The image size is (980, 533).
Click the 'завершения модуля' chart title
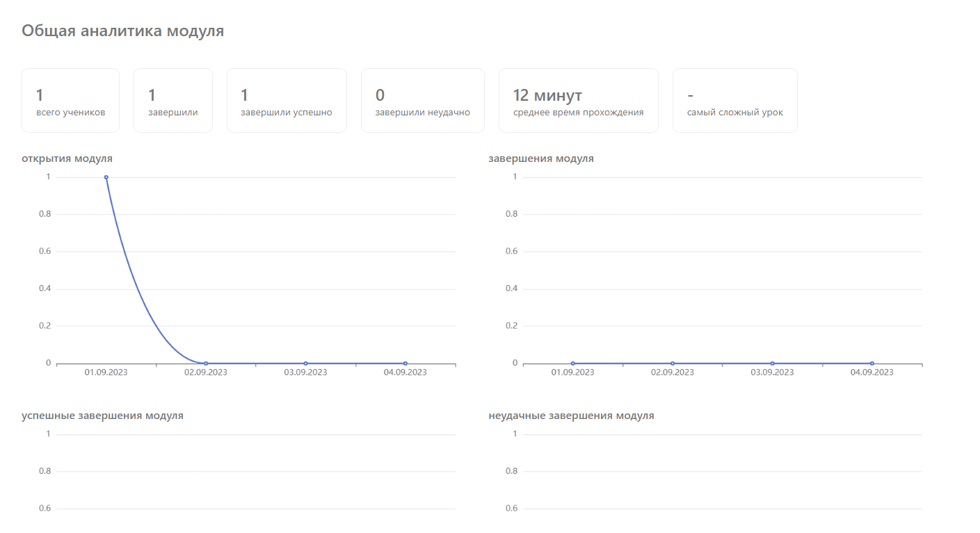click(x=541, y=158)
